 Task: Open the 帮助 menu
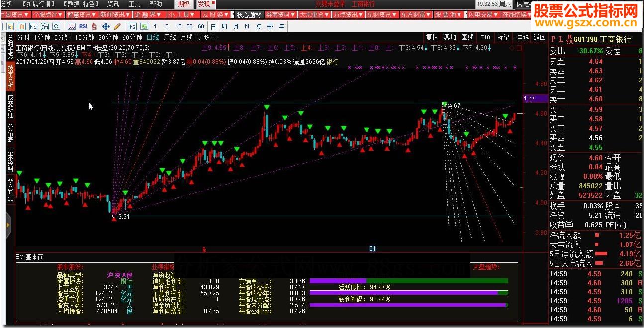pyautogui.click(x=156, y=4)
